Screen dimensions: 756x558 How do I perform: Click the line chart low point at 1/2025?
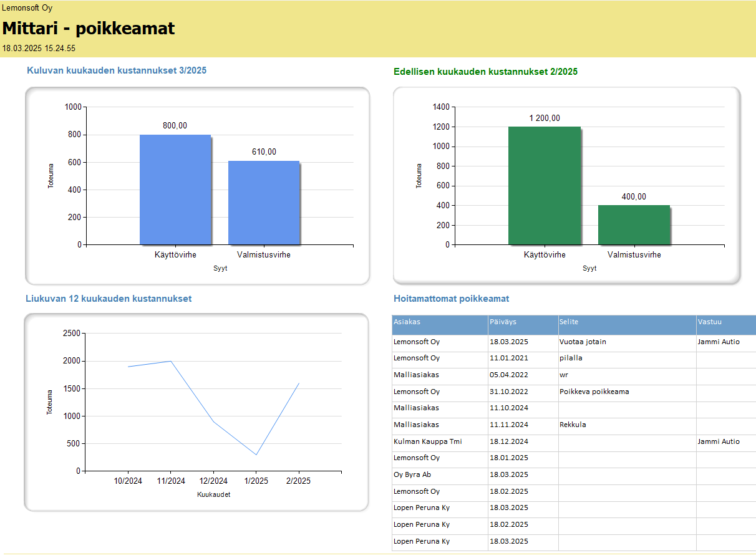[256, 455]
